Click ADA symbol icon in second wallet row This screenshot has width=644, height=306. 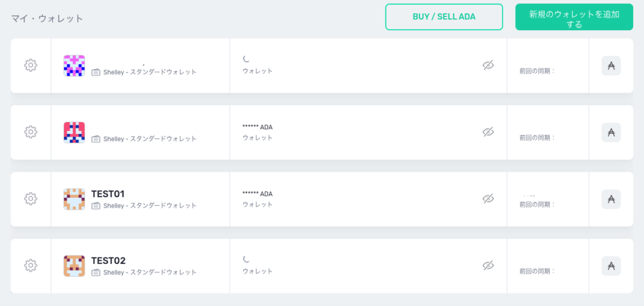611,132
